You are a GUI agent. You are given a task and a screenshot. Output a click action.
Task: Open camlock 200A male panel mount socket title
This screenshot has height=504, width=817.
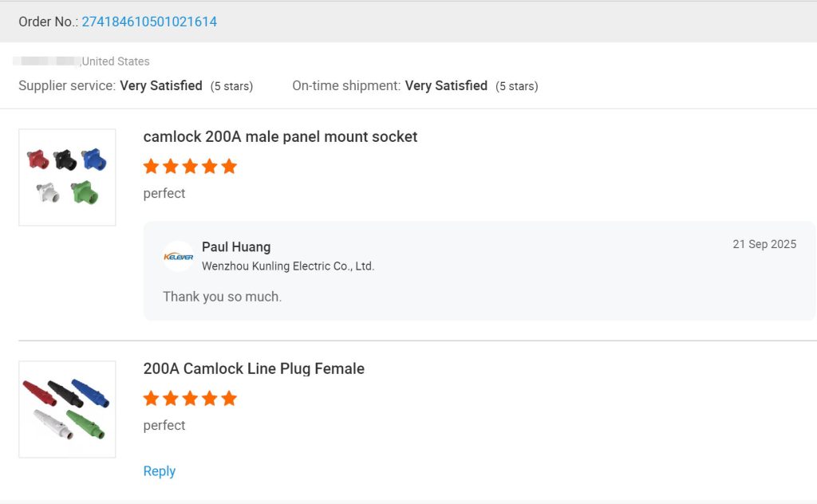[280, 137]
